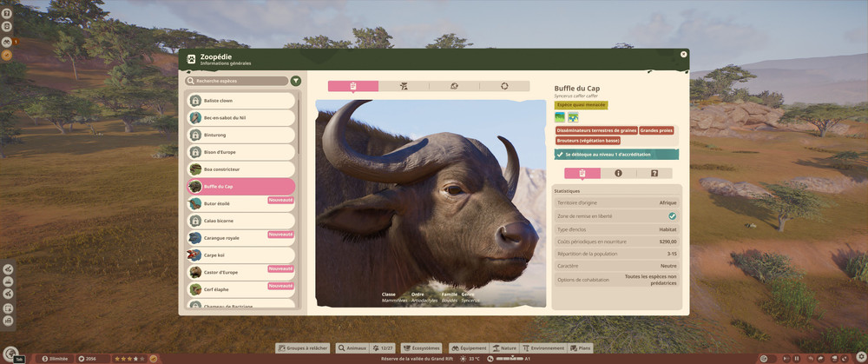Switch to the circular target tab above image
Viewport: 868px width, 364px height.
[504, 86]
